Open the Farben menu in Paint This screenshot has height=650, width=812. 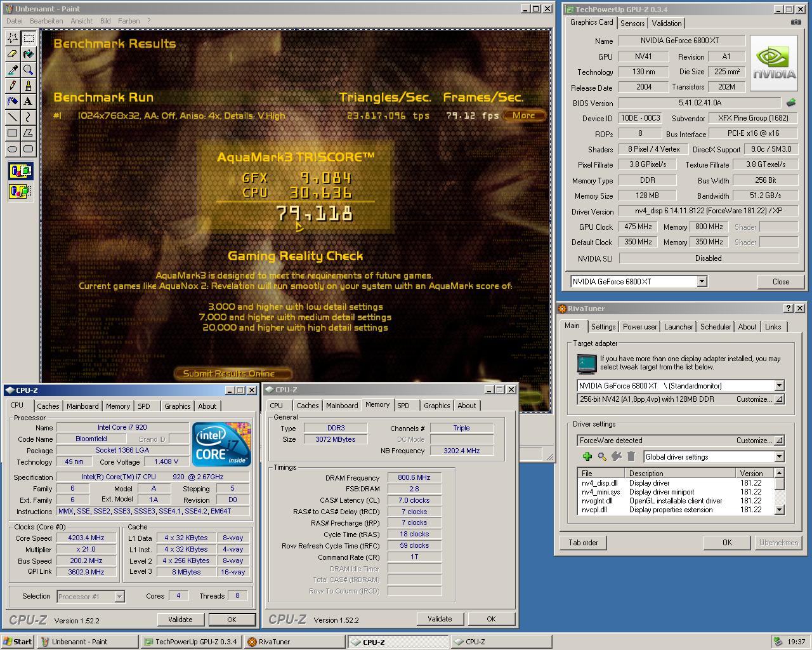(129, 21)
